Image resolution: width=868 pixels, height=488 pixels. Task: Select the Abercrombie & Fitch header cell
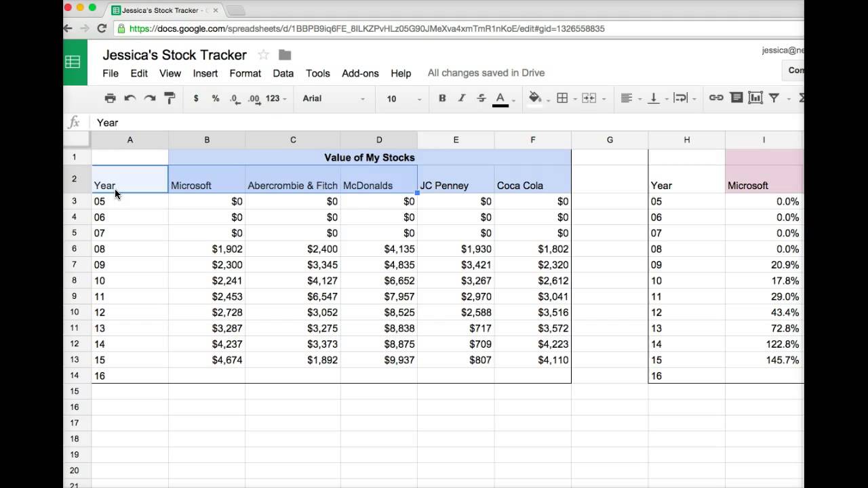pyautogui.click(x=293, y=179)
